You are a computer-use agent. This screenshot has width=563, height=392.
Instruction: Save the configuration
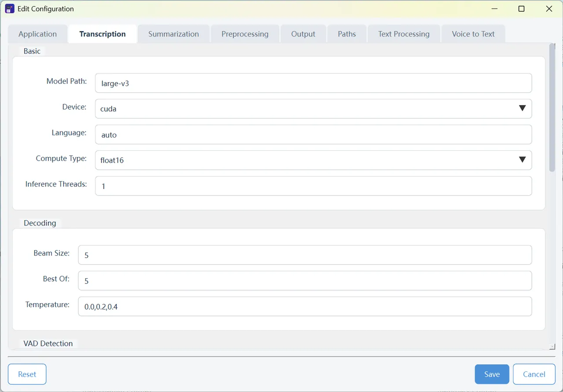[x=492, y=374]
